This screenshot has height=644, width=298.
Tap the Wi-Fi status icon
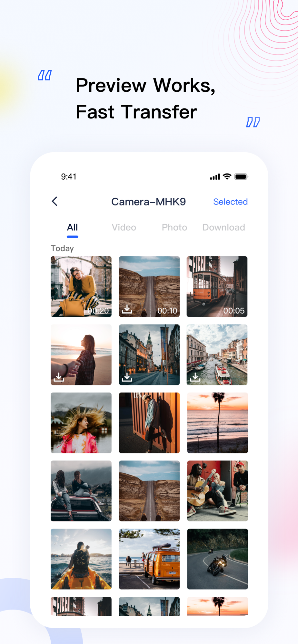(227, 176)
